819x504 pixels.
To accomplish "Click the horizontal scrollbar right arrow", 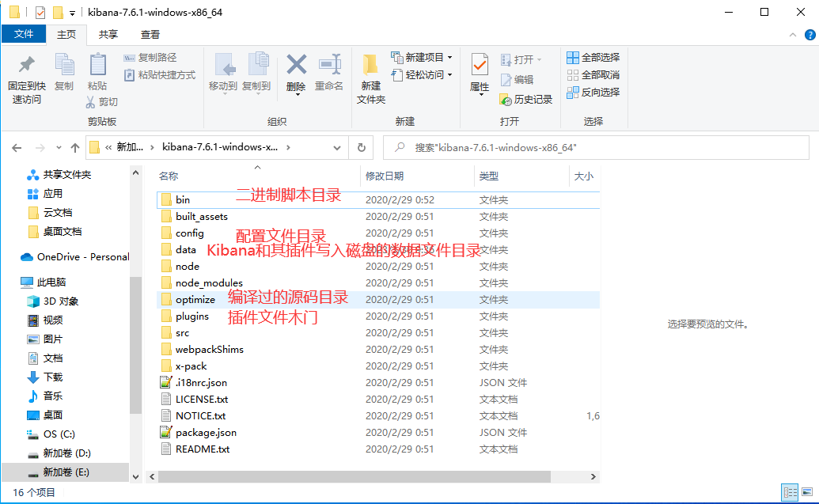I will point(593,476).
